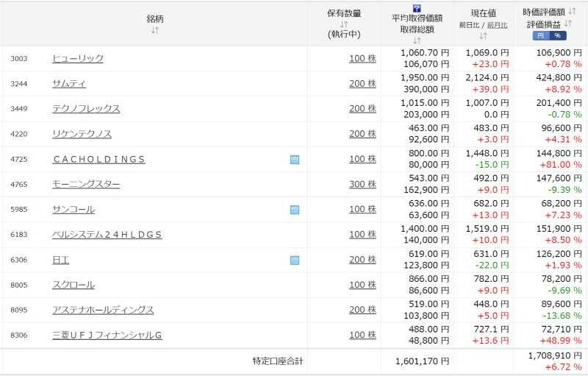Image resolution: width=588 pixels, height=376 pixels.
Task: Select the 前月比 link in the header
Action: (498, 25)
